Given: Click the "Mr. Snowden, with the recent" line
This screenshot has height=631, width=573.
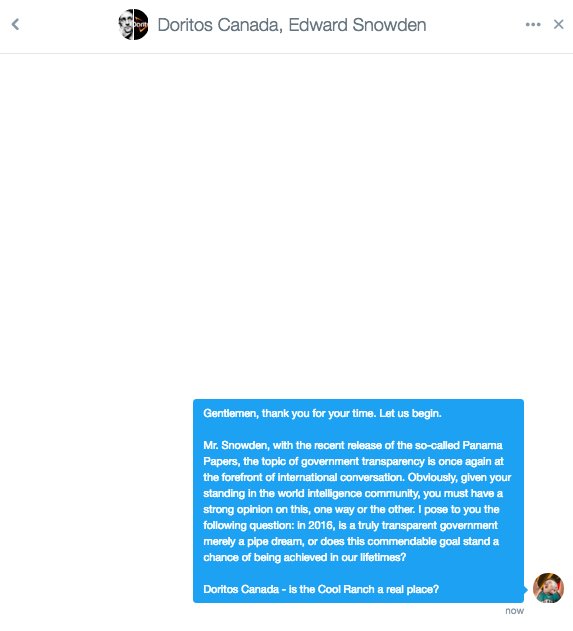Looking at the screenshot, I should pos(352,445).
